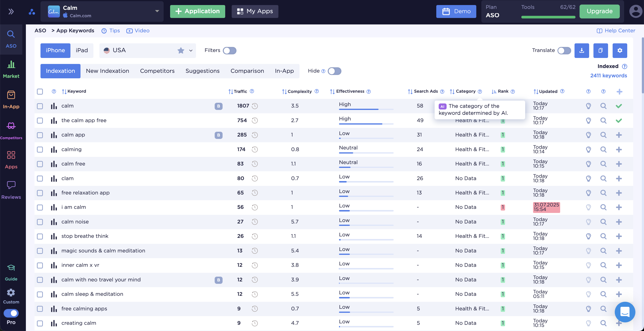
Task: Click the green Application button
Action: click(197, 11)
